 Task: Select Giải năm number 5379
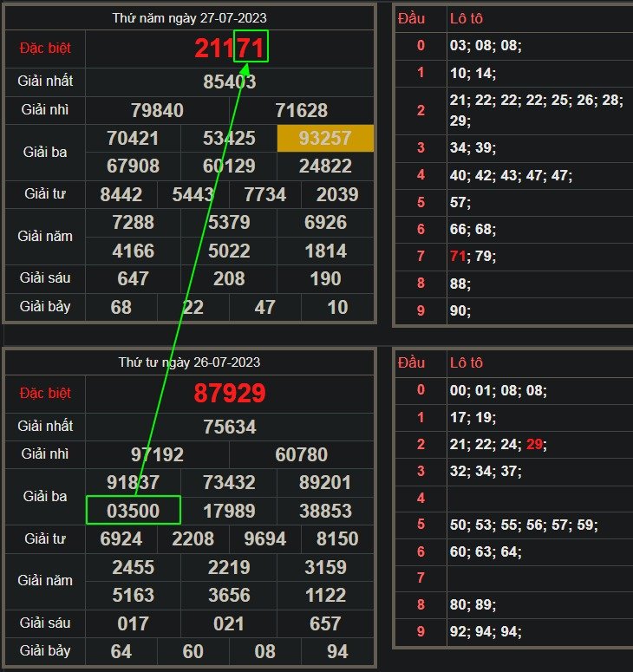[x=229, y=223]
